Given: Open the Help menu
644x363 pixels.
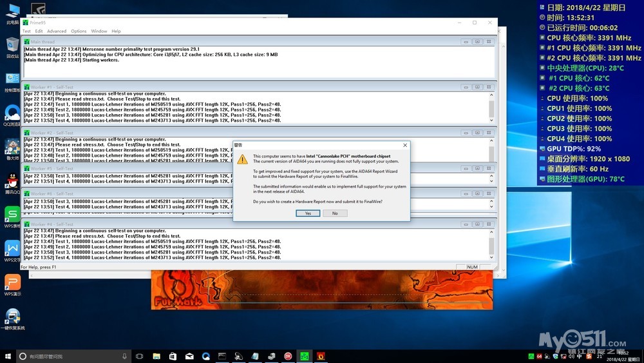Looking at the screenshot, I should point(116,31).
